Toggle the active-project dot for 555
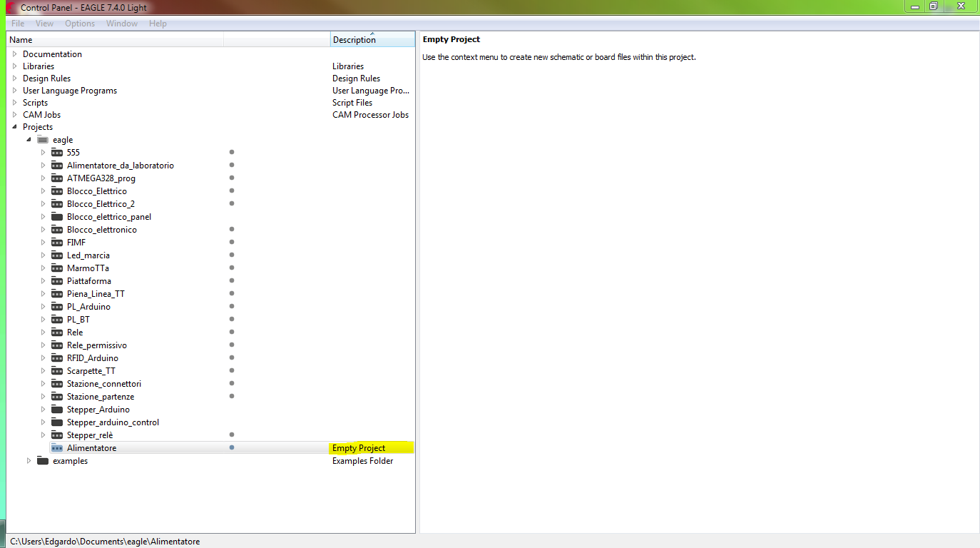Image resolution: width=980 pixels, height=548 pixels. 232,152
